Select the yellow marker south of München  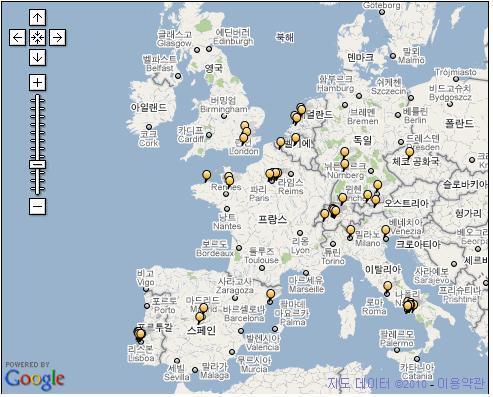point(368,195)
